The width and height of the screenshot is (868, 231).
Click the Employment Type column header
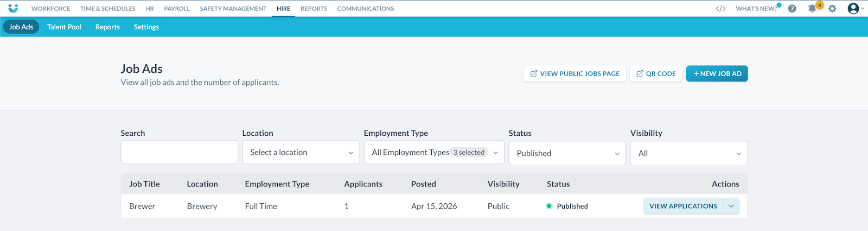277,184
